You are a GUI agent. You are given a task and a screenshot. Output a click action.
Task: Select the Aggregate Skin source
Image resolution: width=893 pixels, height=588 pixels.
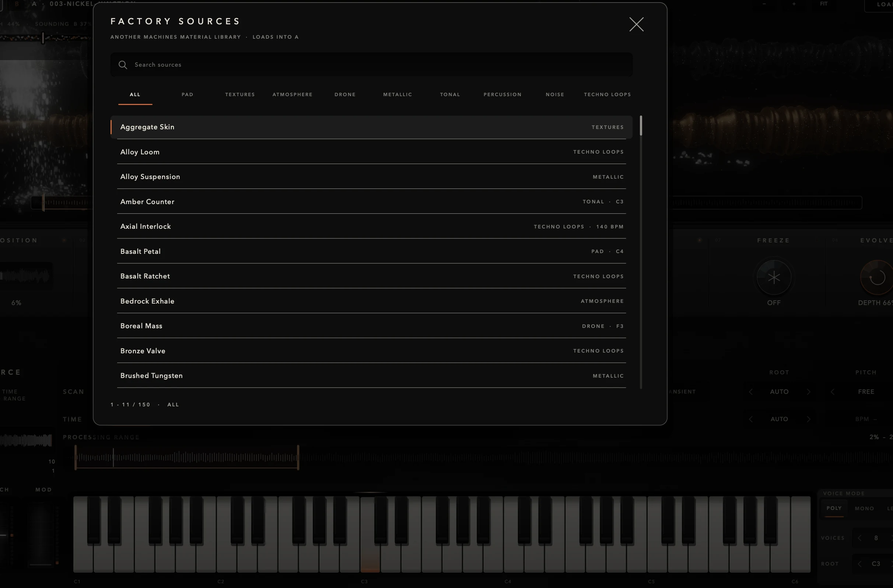pyautogui.click(x=371, y=127)
